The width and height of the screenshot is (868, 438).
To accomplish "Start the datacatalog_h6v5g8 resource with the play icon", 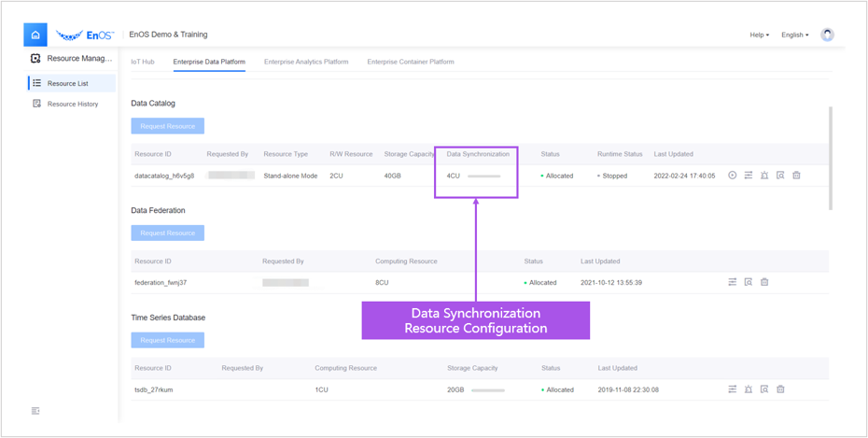I will tap(733, 176).
